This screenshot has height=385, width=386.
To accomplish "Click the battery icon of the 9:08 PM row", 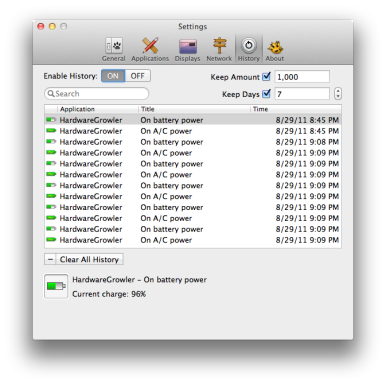I will pos(51,142).
